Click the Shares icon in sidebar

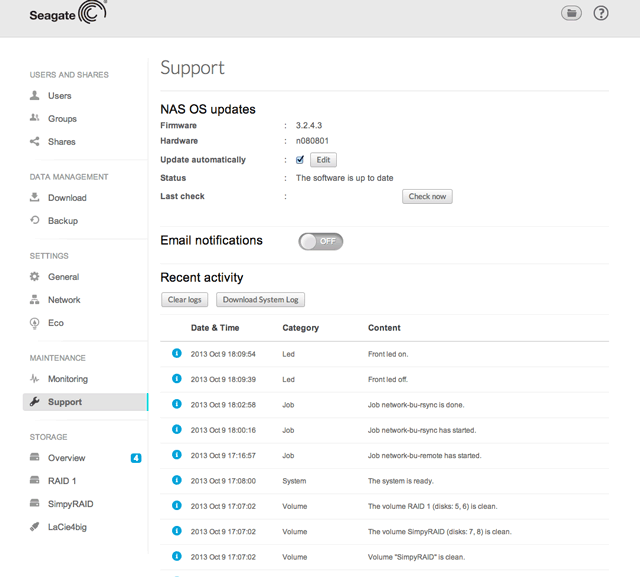click(35, 142)
